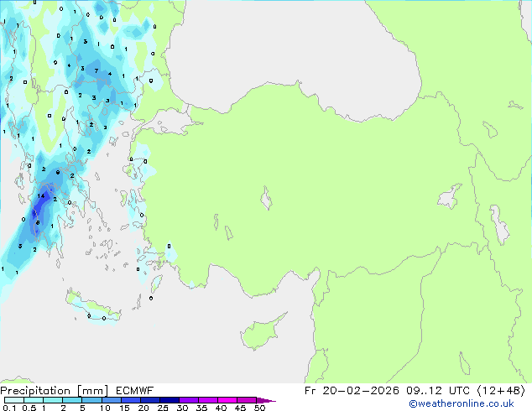
Task: Click the 35–40 mm legend color box
Action: click(207, 400)
